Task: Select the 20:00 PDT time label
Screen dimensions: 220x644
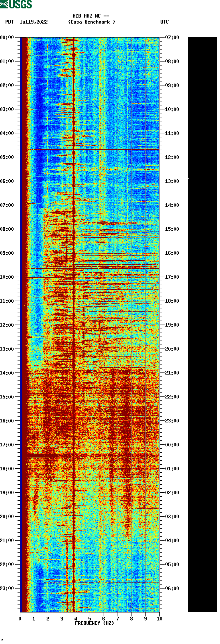Action: point(7,517)
